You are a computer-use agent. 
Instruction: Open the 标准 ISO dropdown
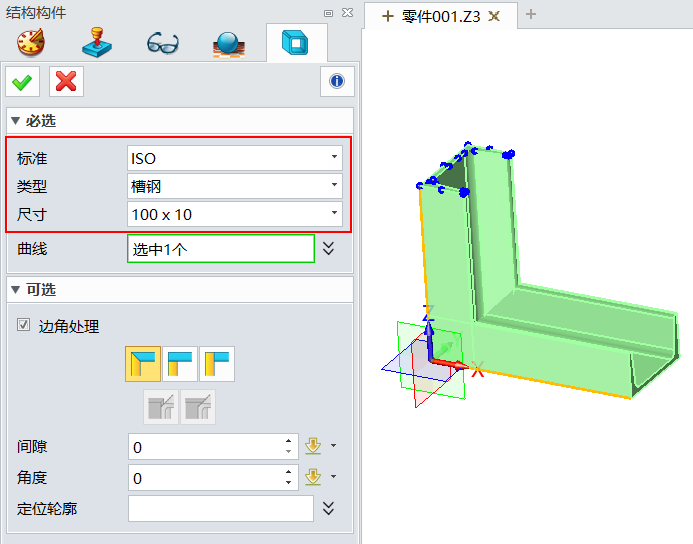tap(235, 158)
